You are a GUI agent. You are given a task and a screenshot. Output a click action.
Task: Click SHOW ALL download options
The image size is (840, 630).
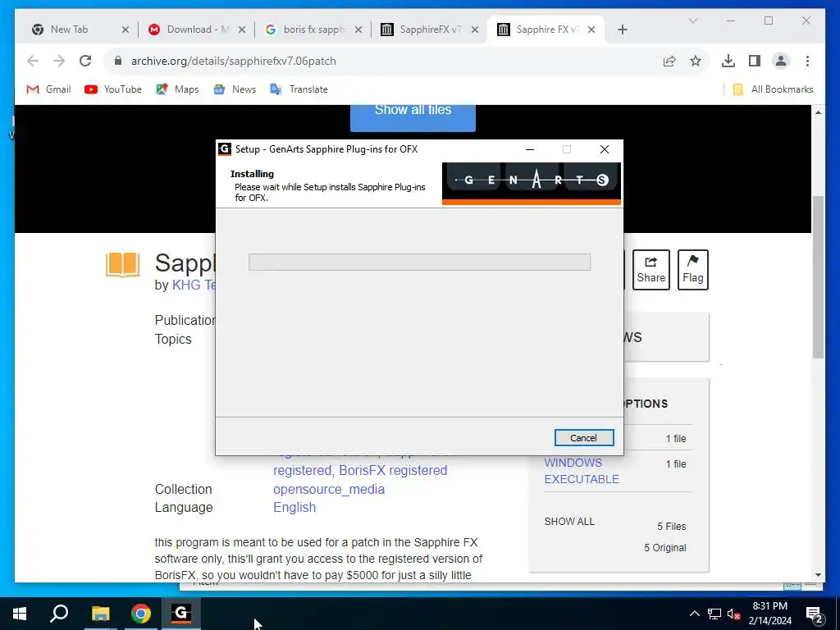tap(569, 521)
